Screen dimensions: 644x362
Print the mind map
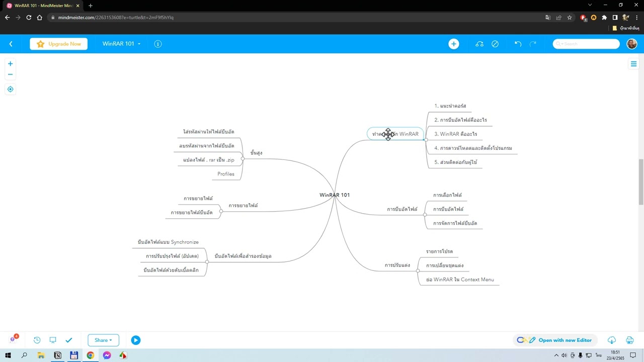(629, 340)
